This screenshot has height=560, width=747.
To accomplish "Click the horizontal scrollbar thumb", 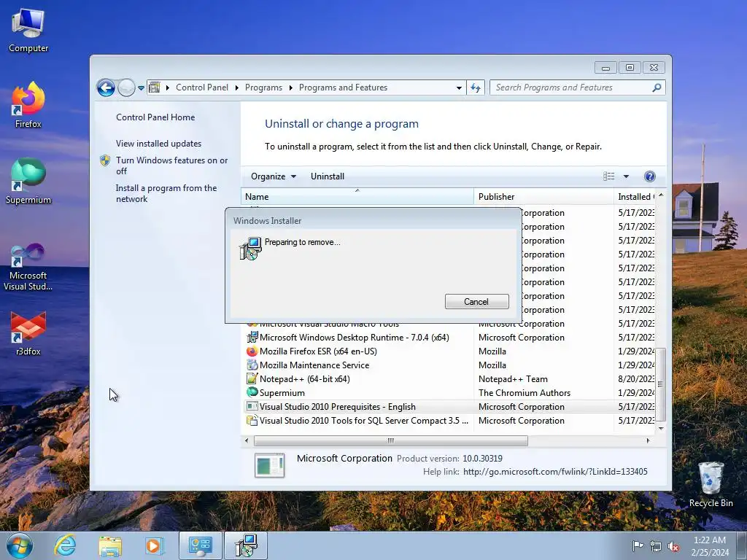I will (x=391, y=441).
